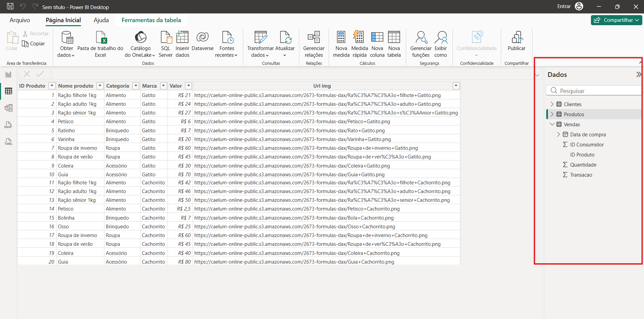This screenshot has width=644, height=319.
Task: Click the Copiar clipboard button
Action: [33, 44]
